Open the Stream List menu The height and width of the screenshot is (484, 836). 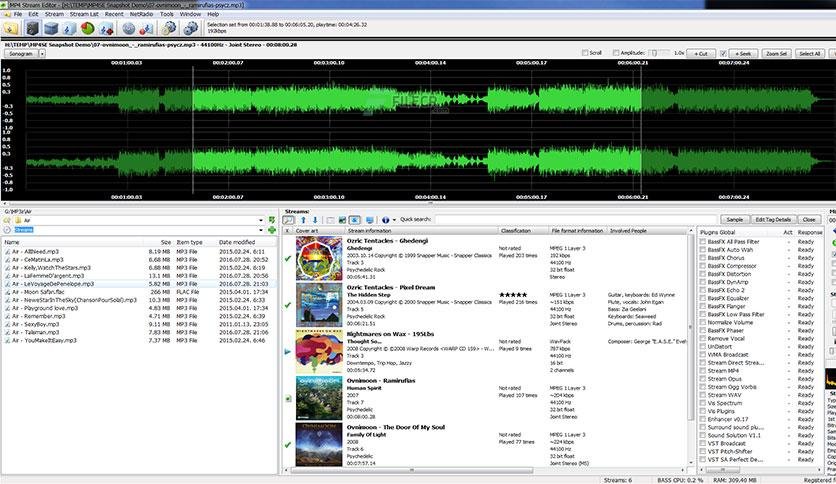(84, 14)
